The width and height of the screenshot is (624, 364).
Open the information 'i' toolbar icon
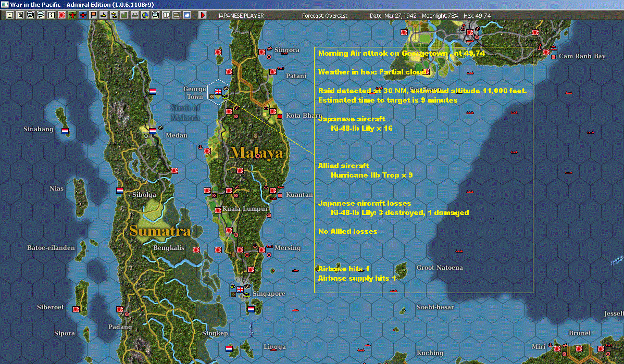point(52,15)
